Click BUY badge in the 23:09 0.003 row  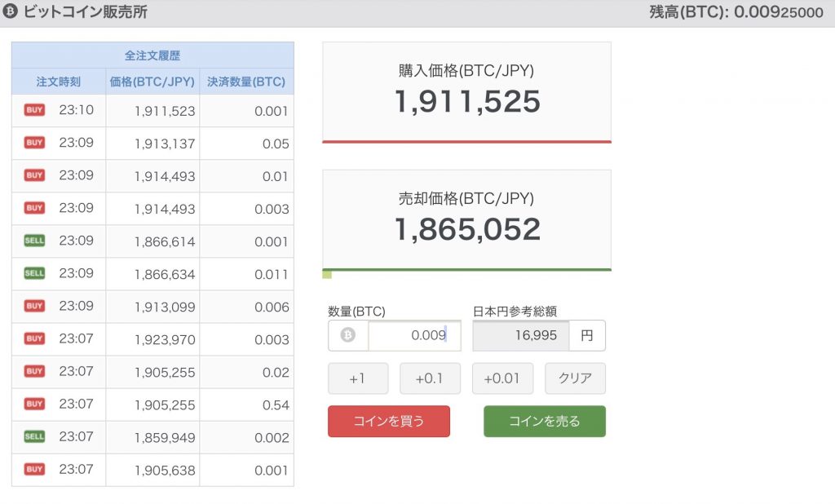[x=34, y=208]
